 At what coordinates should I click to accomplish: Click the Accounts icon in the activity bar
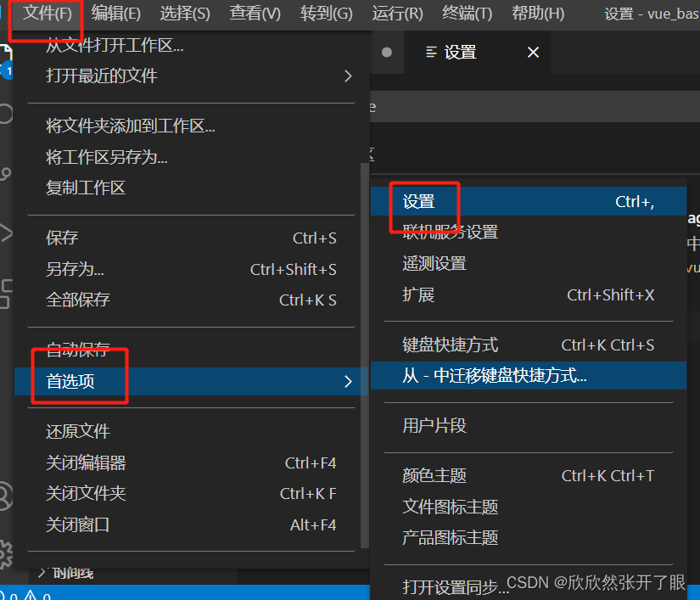tap(8, 496)
